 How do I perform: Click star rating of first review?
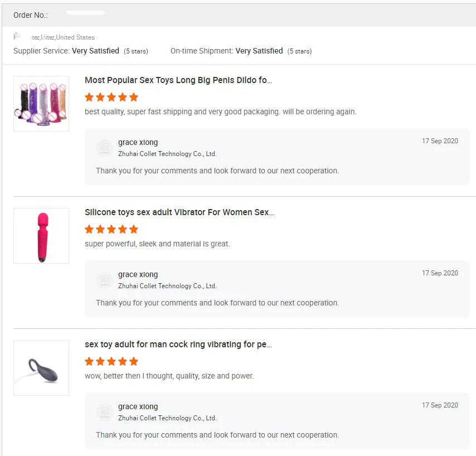click(x=111, y=97)
